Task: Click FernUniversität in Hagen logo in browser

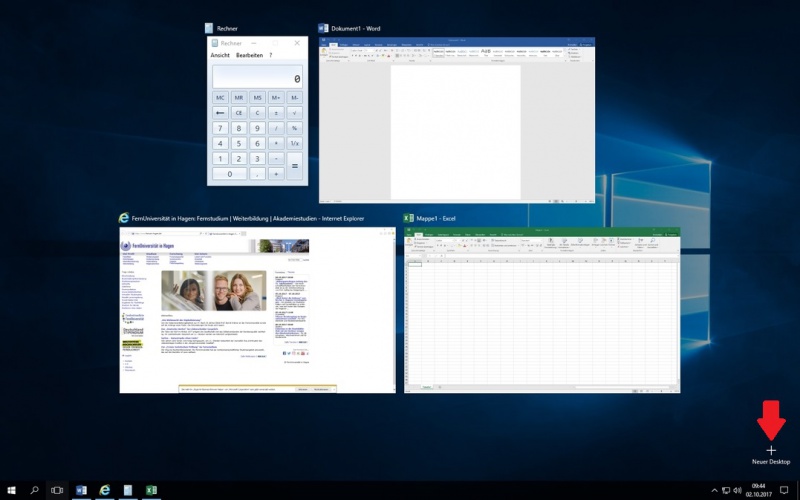Action: tap(147, 246)
